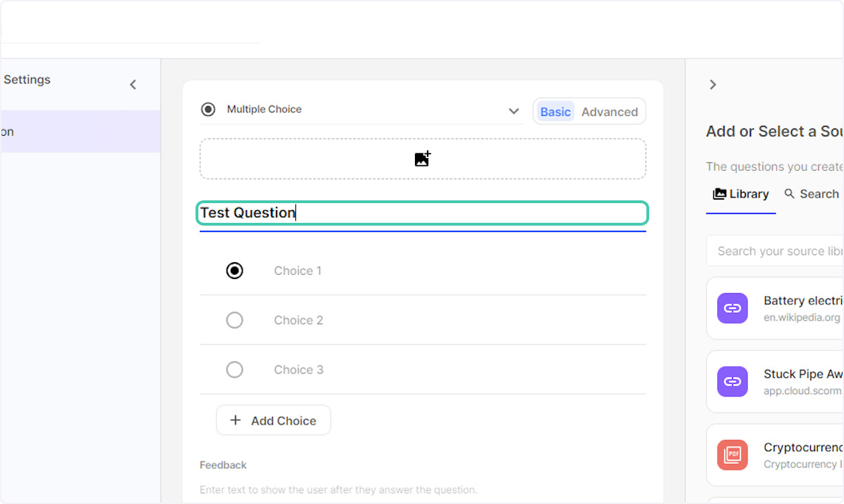
Task: Select the Choice 3 radio button
Action: tap(234, 369)
